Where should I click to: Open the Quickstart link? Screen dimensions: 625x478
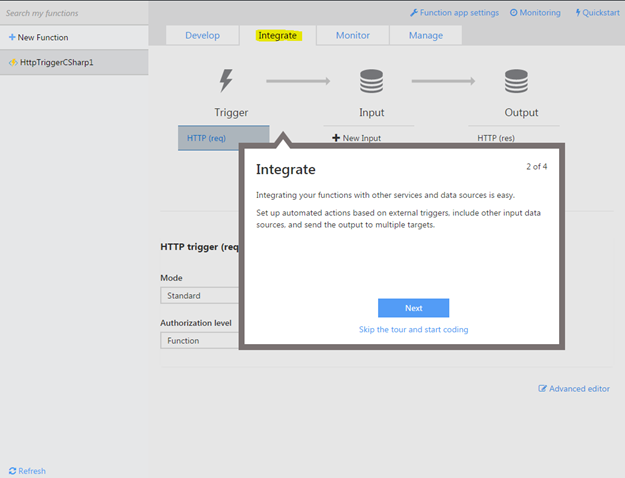click(597, 13)
